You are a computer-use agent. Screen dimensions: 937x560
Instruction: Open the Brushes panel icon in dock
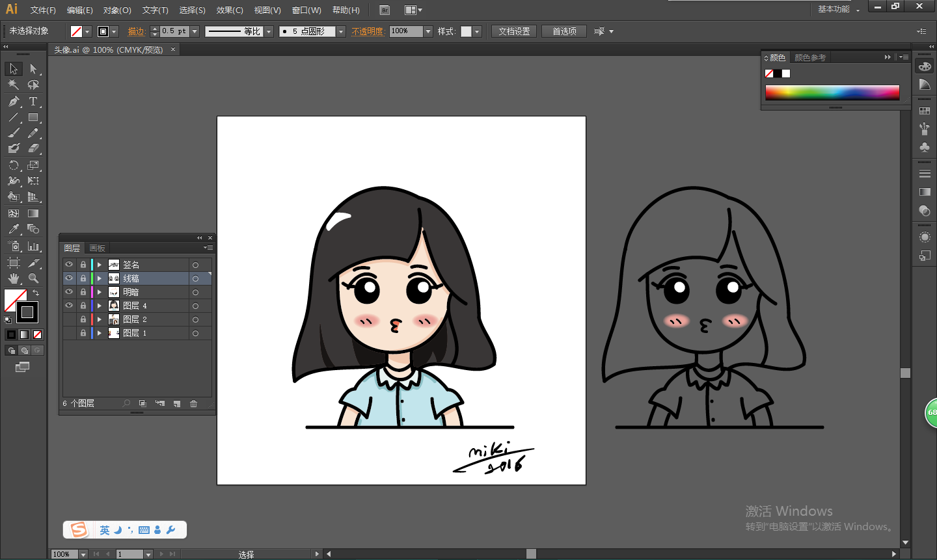925,129
